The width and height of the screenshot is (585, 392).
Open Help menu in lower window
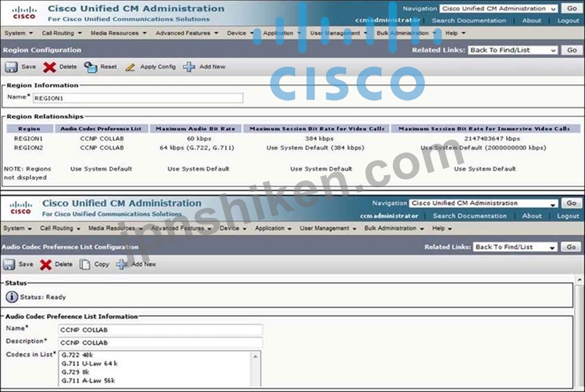pos(442,228)
